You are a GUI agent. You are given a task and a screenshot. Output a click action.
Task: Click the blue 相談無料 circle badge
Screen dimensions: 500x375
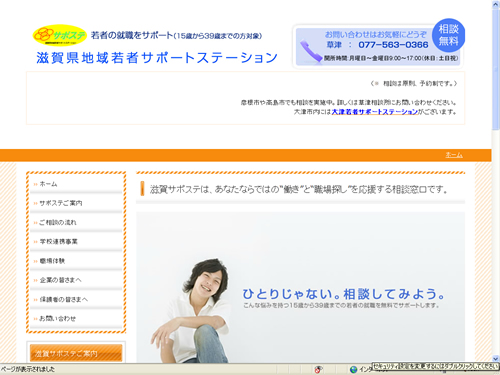pyautogui.click(x=448, y=35)
